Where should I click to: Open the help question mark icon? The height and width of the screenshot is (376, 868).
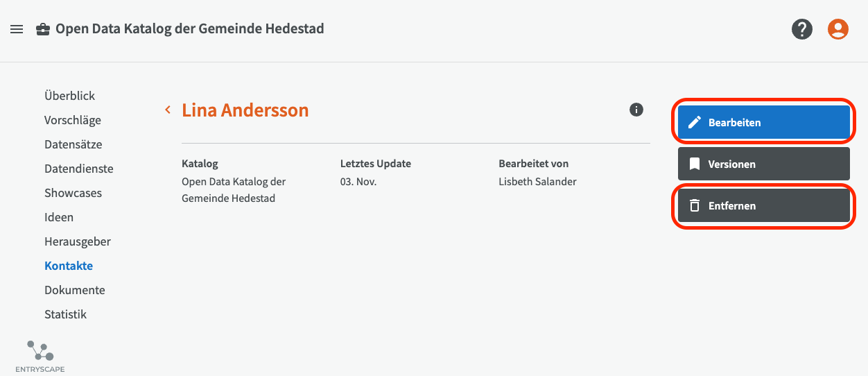point(802,29)
